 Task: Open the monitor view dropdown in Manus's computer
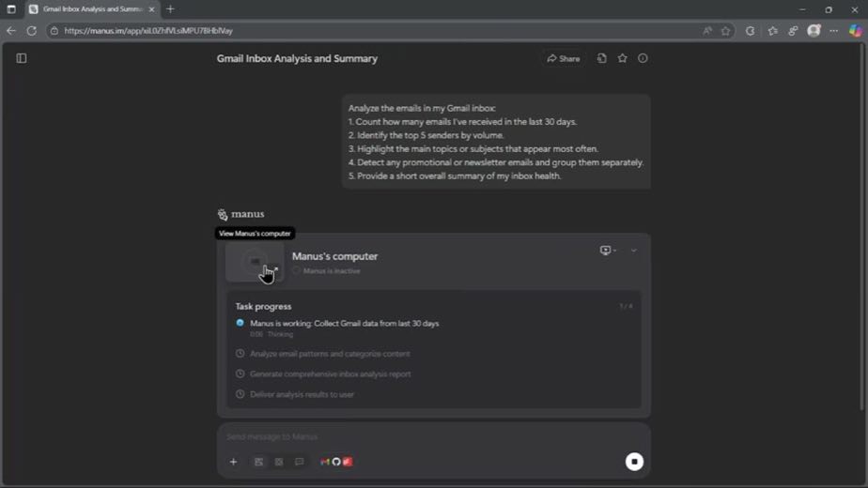tap(608, 251)
